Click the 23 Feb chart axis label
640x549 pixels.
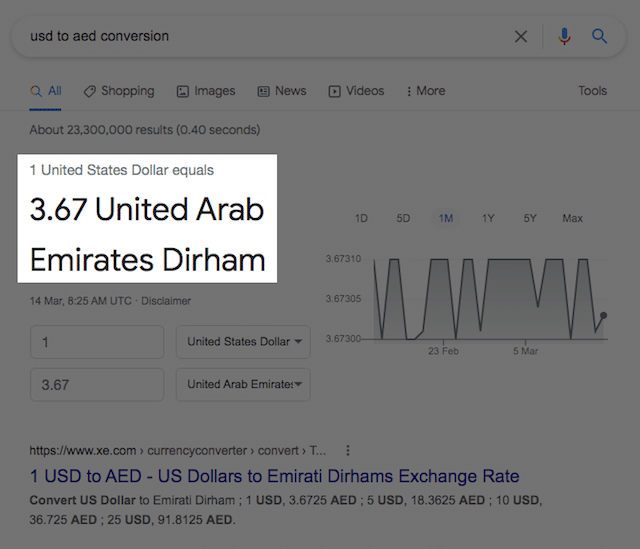point(443,351)
